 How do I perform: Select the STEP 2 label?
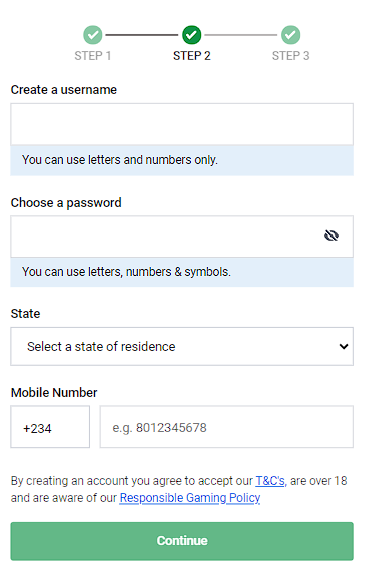tap(191, 56)
